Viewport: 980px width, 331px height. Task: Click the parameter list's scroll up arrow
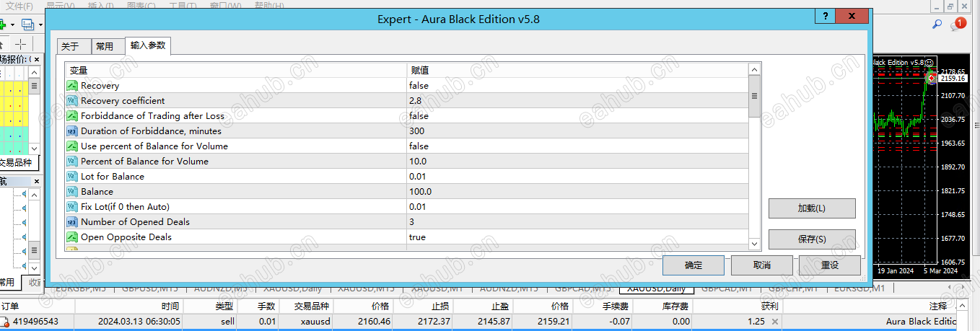click(754, 70)
